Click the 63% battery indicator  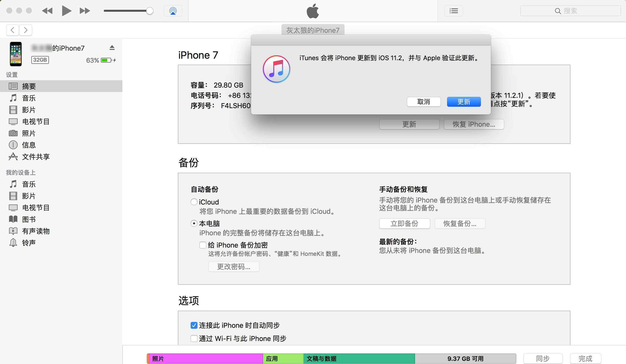101,60
